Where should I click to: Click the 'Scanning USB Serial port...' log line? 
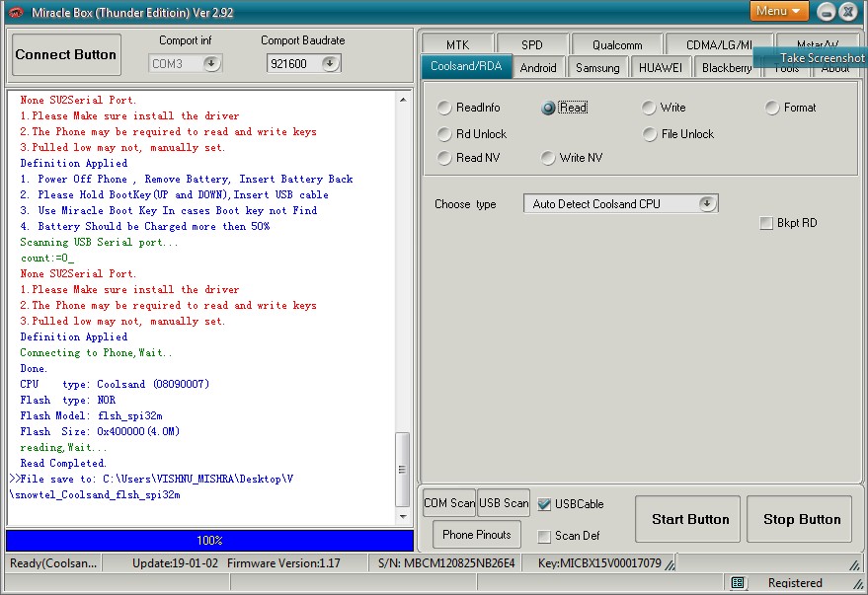click(x=99, y=242)
